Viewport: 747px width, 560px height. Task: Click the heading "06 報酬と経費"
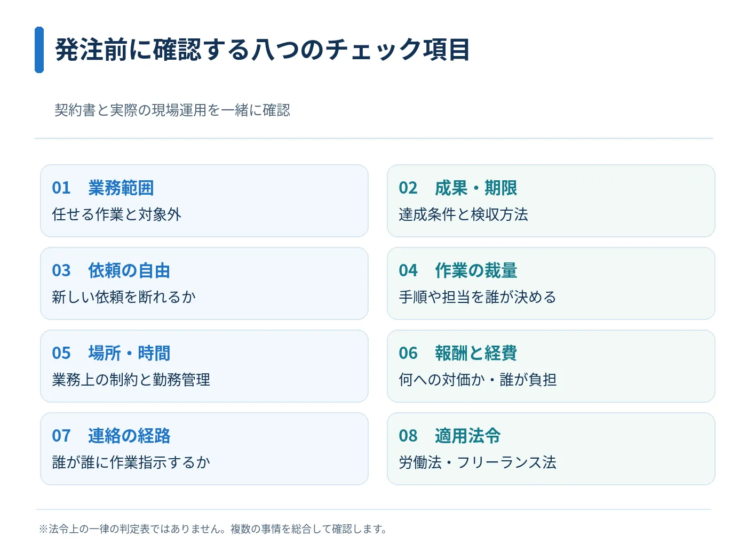[458, 353]
